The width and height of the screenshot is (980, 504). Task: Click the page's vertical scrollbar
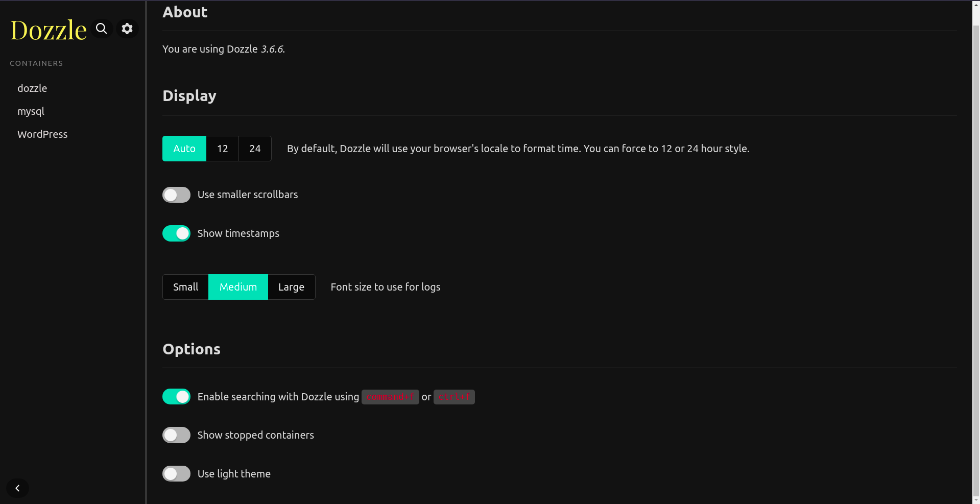[x=976, y=204]
